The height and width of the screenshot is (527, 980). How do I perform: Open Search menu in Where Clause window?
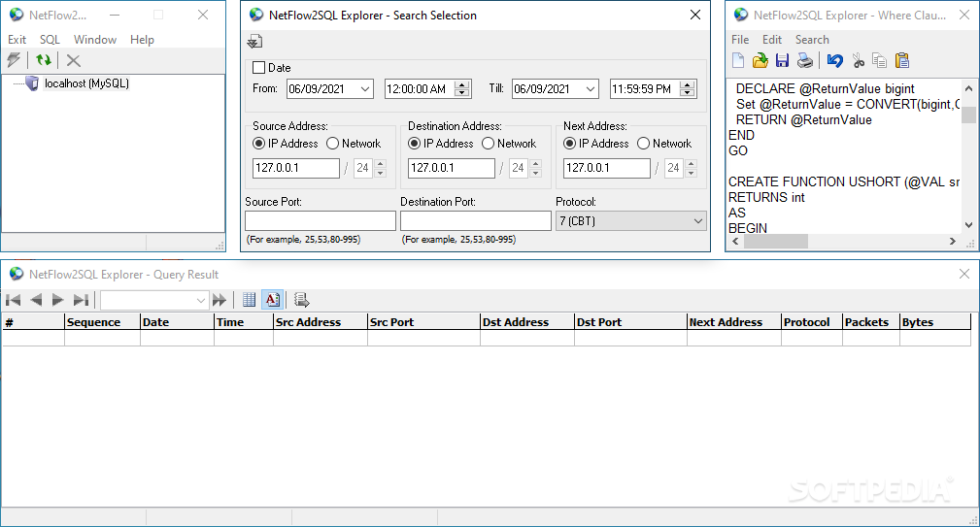pos(812,40)
